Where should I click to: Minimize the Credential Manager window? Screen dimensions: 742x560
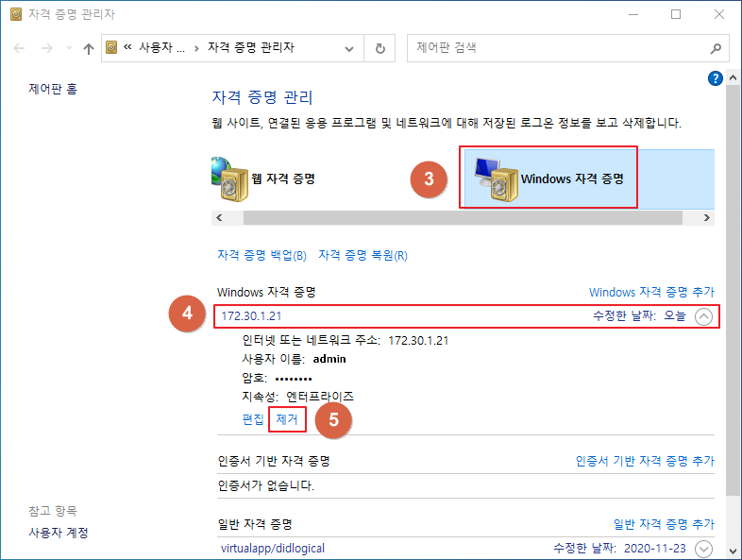633,15
